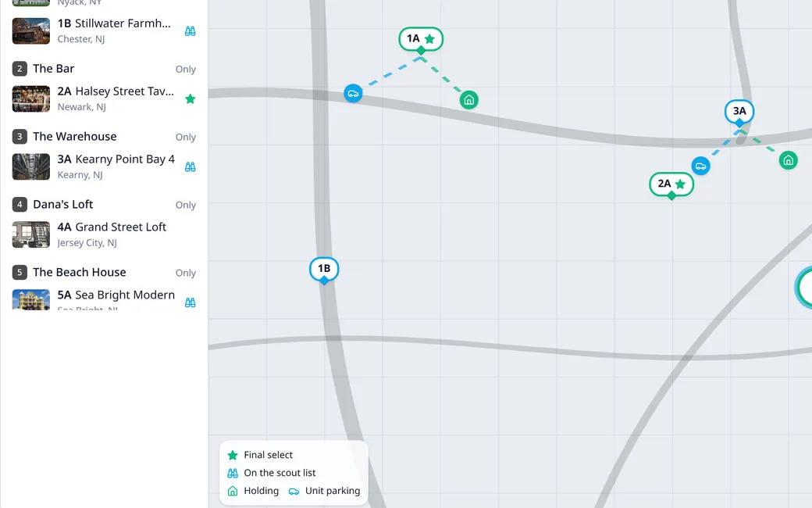The width and height of the screenshot is (812, 508).
Task: Click the holding marker linked to pin 3A
Action: [x=788, y=159]
